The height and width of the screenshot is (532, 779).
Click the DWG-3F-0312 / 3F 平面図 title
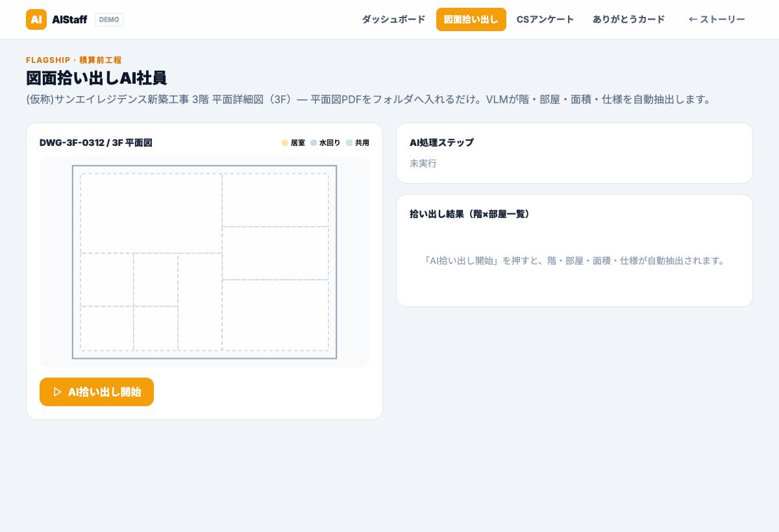pyautogui.click(x=95, y=143)
